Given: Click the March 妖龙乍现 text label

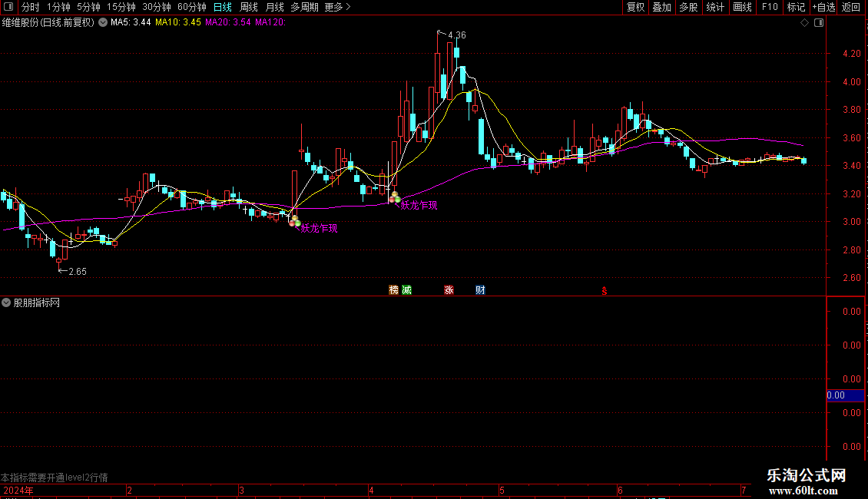Looking at the screenshot, I should pos(319,229).
